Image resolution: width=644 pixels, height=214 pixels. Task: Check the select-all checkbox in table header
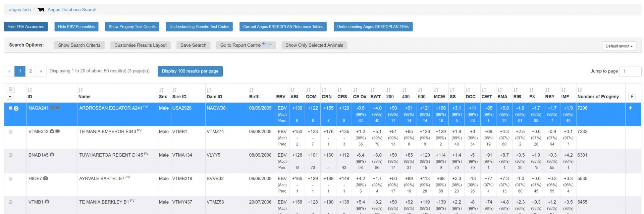click(10, 89)
